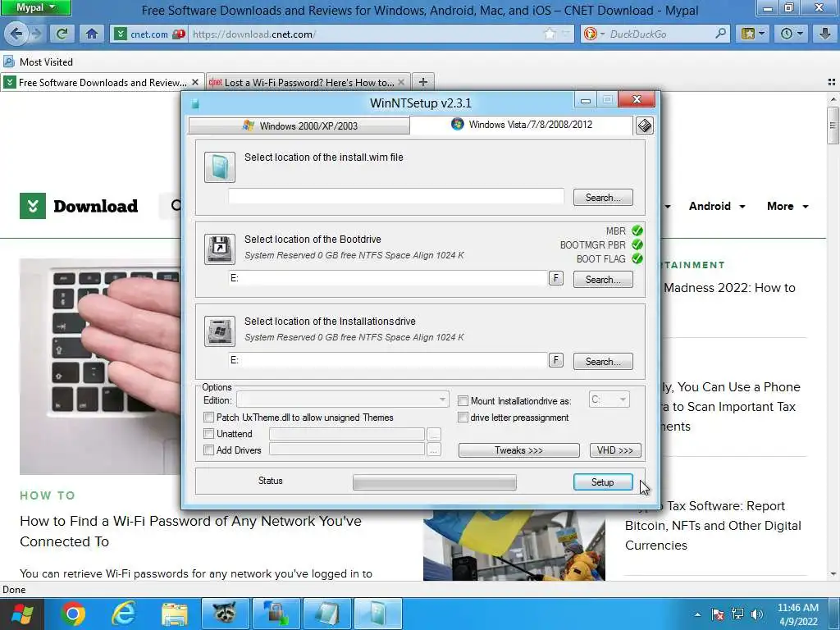Expand the Mypal application menu button
Viewport: 840px width, 630px height.
point(35,7)
